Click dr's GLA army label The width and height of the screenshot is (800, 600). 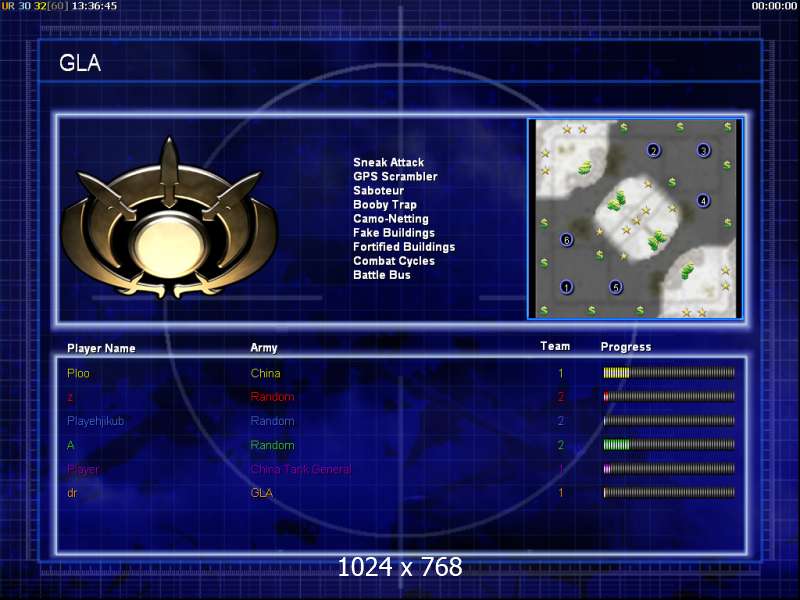tap(261, 493)
